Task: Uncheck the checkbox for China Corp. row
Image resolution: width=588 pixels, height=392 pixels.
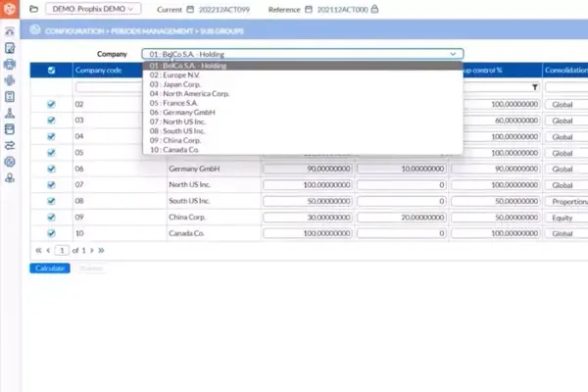Action: pos(51,217)
